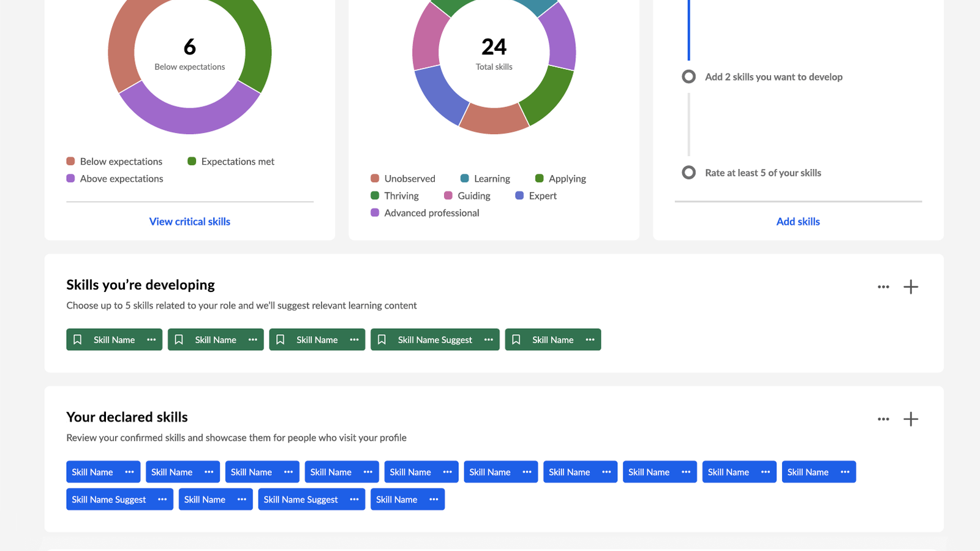Open more options for Your declared skills
Screen dimensions: 980x551
tap(883, 419)
